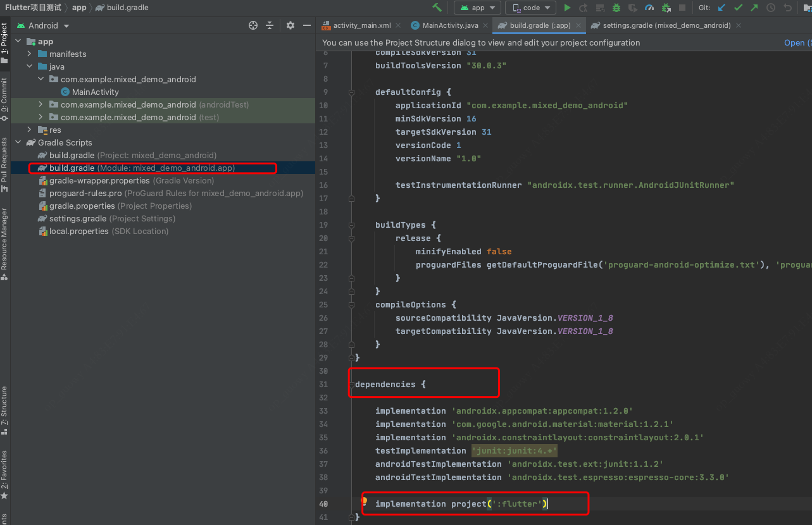Fold the defaultConfig block at line 9
This screenshot has height=525, width=812.
click(351, 92)
